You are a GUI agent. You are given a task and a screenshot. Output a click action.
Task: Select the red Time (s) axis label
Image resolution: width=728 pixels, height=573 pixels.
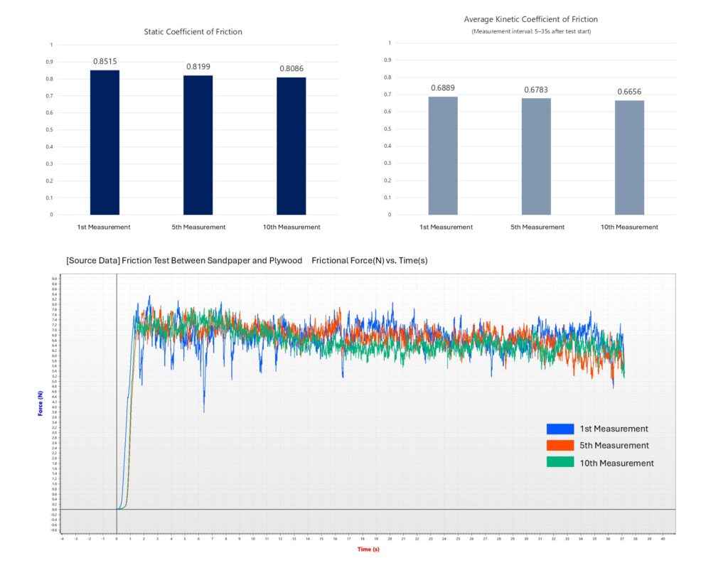368,549
